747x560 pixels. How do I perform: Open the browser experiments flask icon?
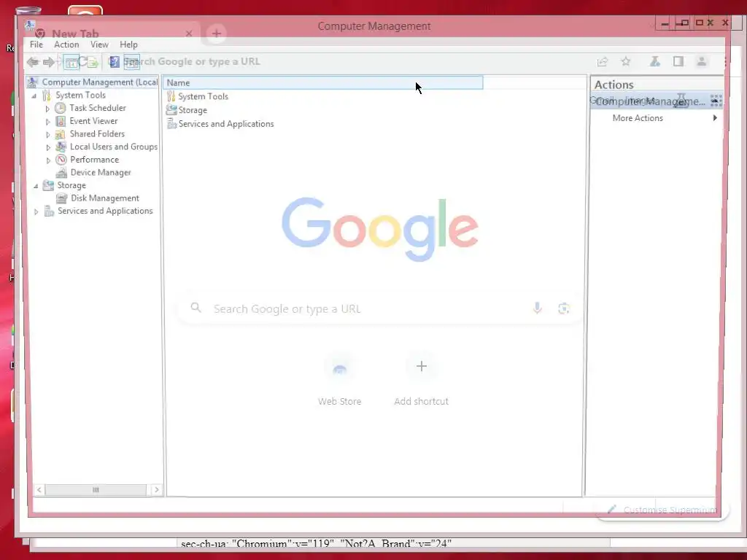pyautogui.click(x=655, y=61)
